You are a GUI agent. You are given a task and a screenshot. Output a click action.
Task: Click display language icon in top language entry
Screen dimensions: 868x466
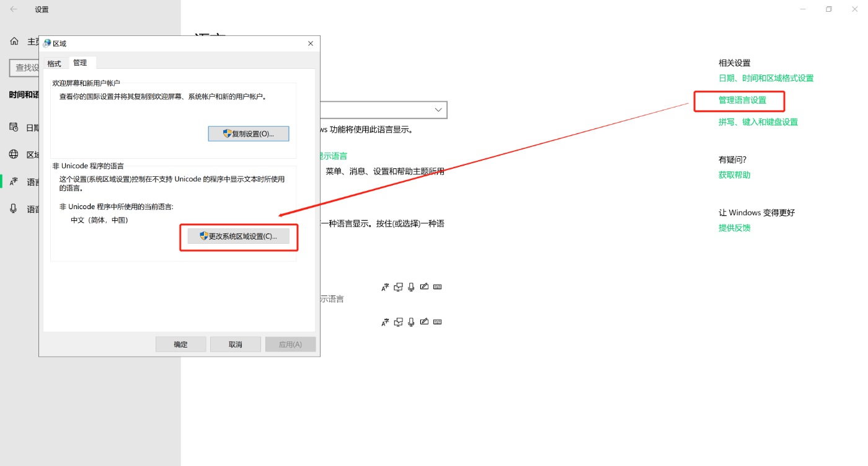click(x=385, y=287)
